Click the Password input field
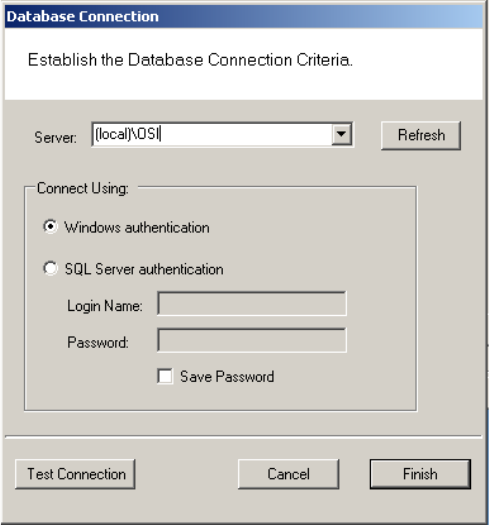The height and width of the screenshot is (525, 489). (252, 340)
